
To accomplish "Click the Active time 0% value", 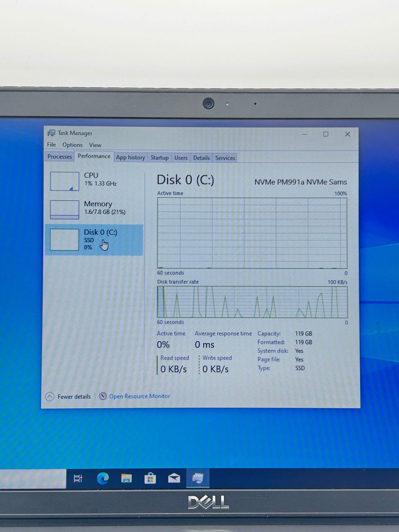I will coord(163,344).
